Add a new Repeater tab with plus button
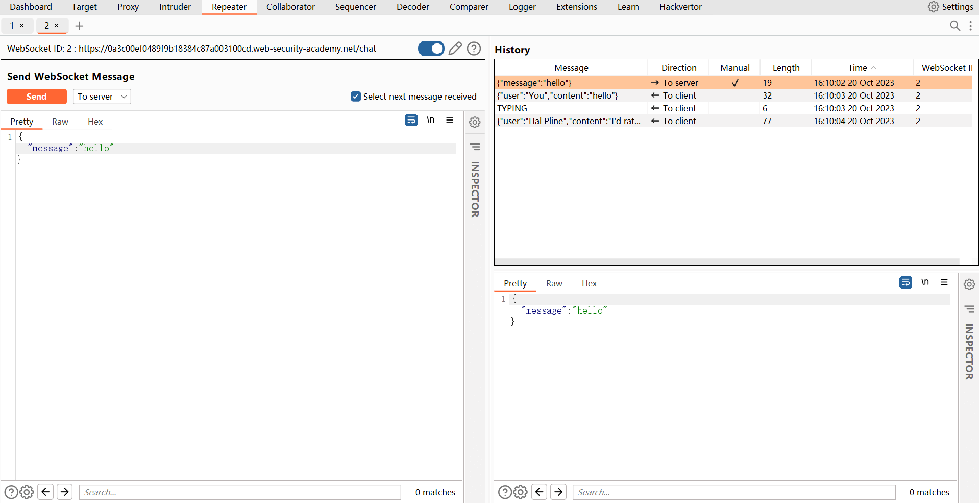Screen dimensions: 980x503 pos(79,26)
